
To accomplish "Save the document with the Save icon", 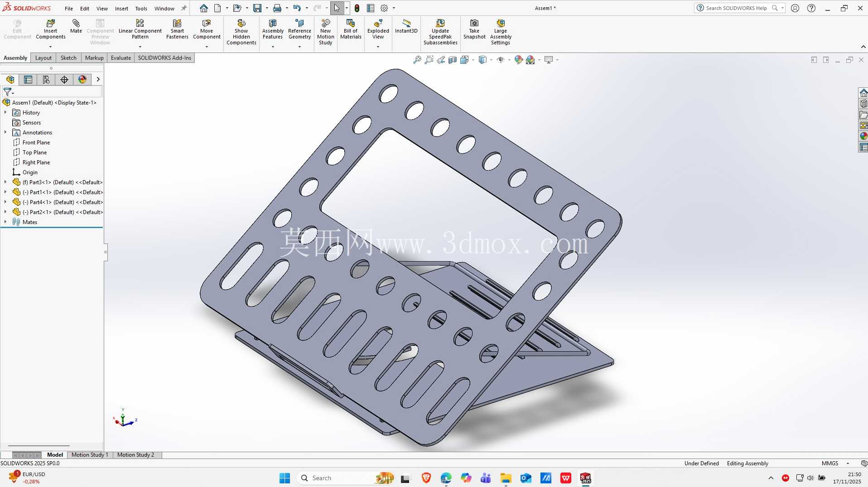I will (x=257, y=8).
